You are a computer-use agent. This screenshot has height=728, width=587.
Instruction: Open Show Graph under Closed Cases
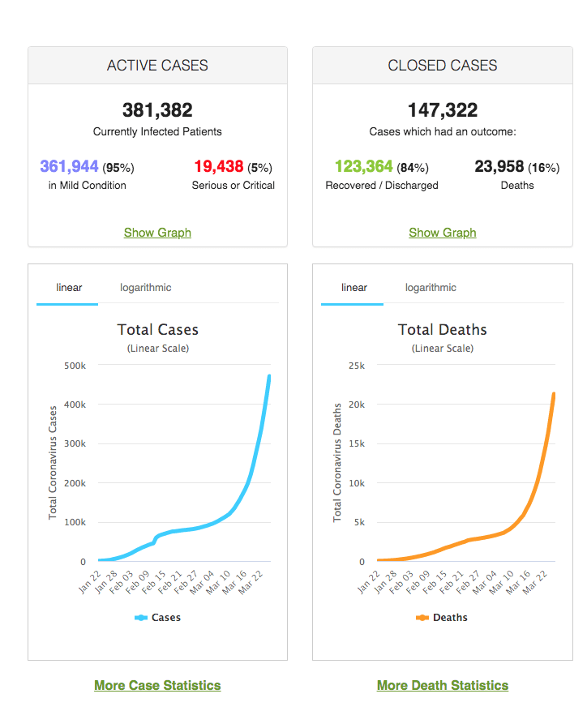coord(442,233)
